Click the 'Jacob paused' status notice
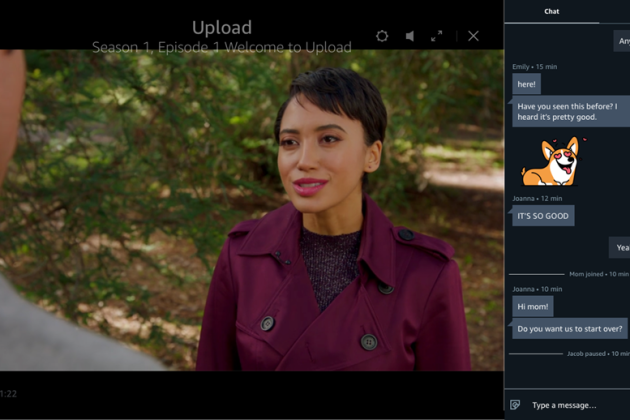Image resolution: width=630 pixels, height=420 pixels. (598, 354)
